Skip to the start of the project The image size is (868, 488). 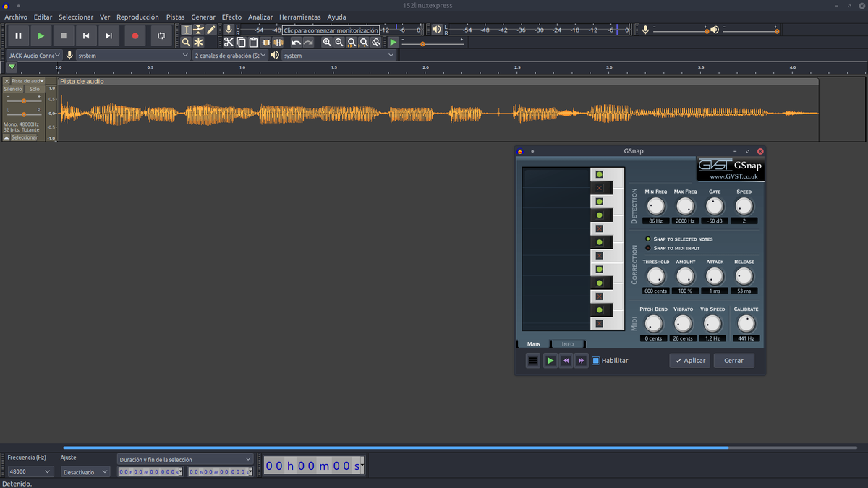point(86,35)
